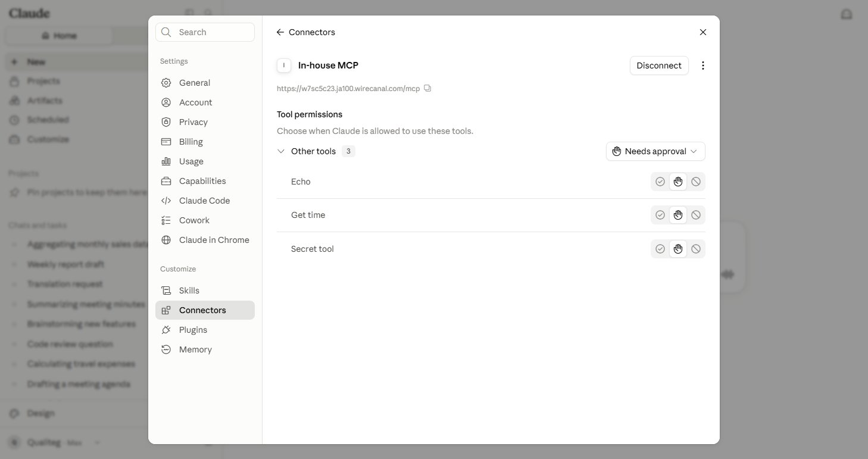Open Weekly report draft chat in background
The image size is (868, 459).
point(65,264)
